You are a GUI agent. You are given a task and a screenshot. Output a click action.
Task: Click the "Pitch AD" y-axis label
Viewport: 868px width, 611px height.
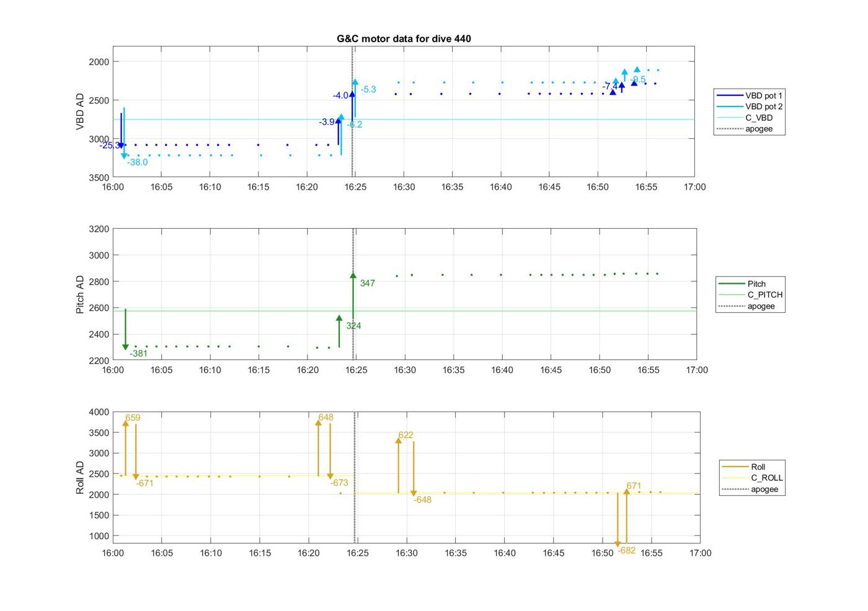pyautogui.click(x=80, y=294)
